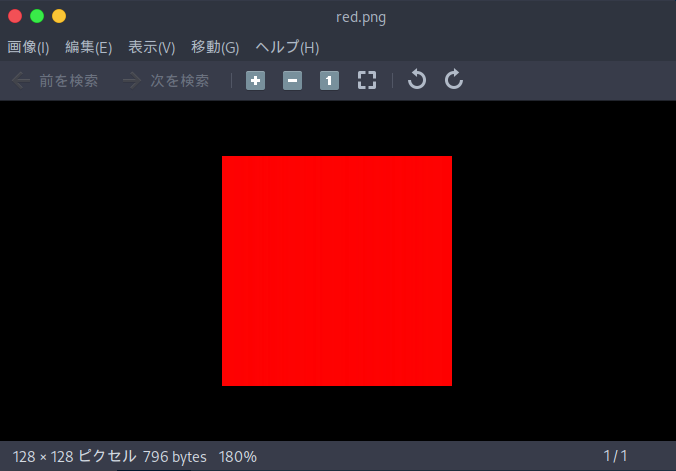Click the red square image
This screenshot has width=676, height=471.
coord(337,270)
